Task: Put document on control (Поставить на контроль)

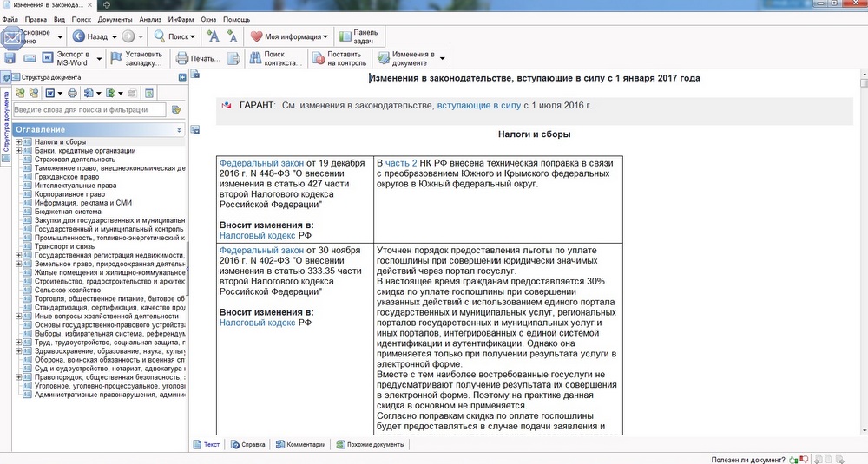Action: tap(339, 58)
